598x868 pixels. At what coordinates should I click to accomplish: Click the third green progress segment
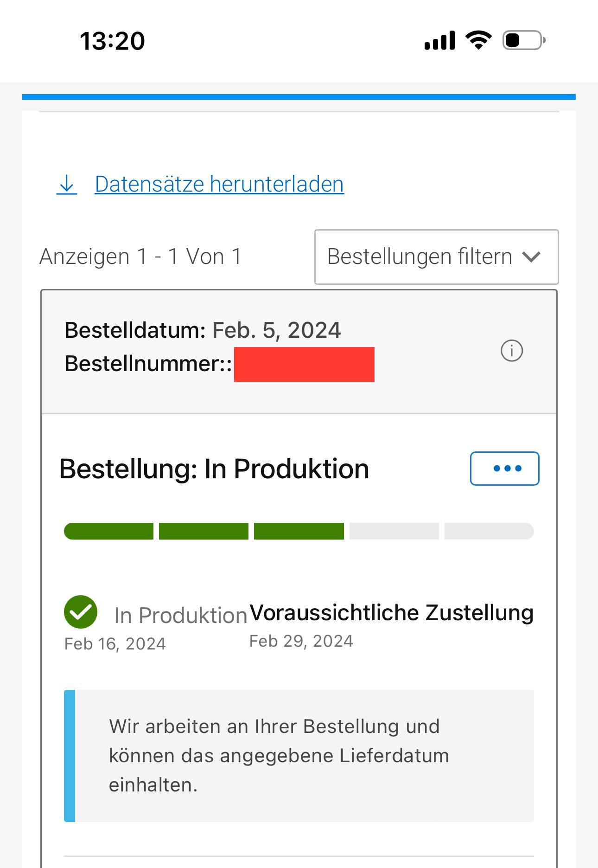tap(299, 531)
